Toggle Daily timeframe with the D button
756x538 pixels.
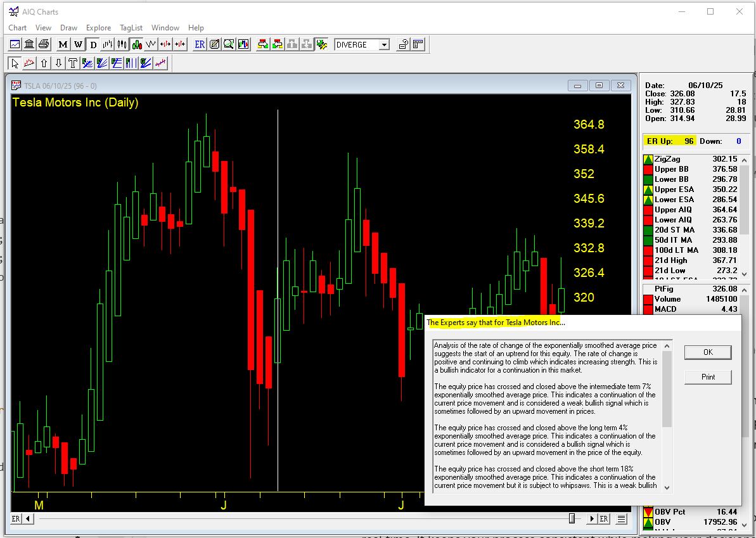[93, 44]
